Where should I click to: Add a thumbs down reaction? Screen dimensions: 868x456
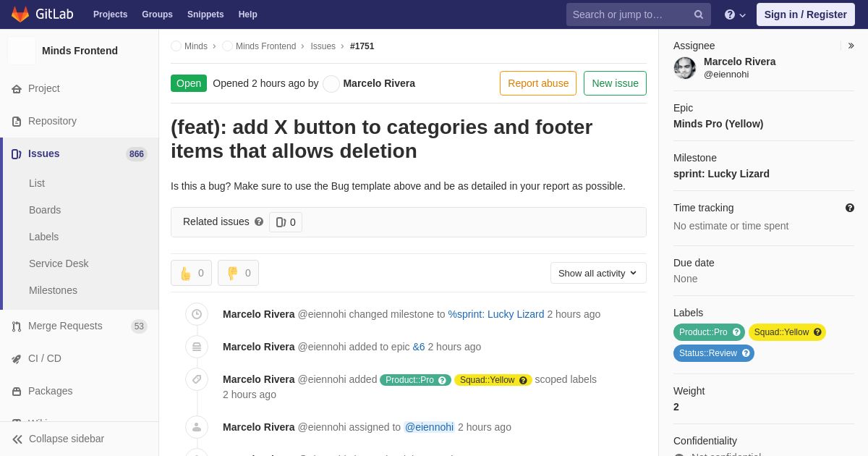(239, 273)
